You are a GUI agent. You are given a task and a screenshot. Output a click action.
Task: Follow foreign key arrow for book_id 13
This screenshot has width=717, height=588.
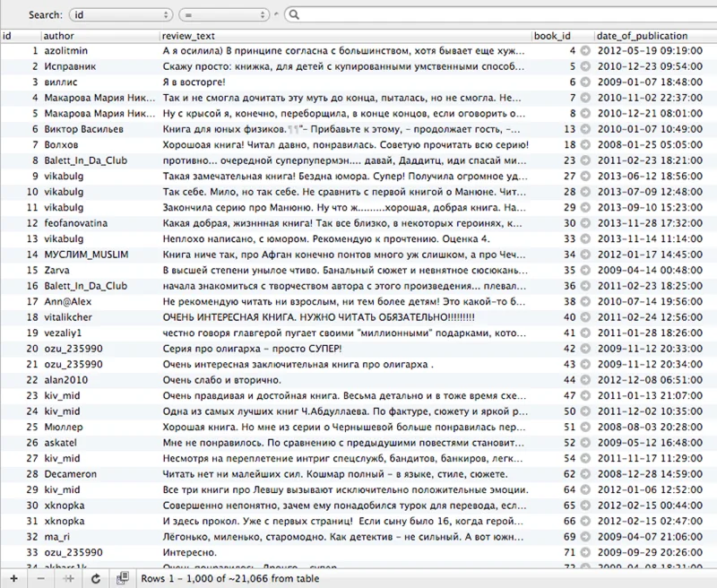pos(584,129)
